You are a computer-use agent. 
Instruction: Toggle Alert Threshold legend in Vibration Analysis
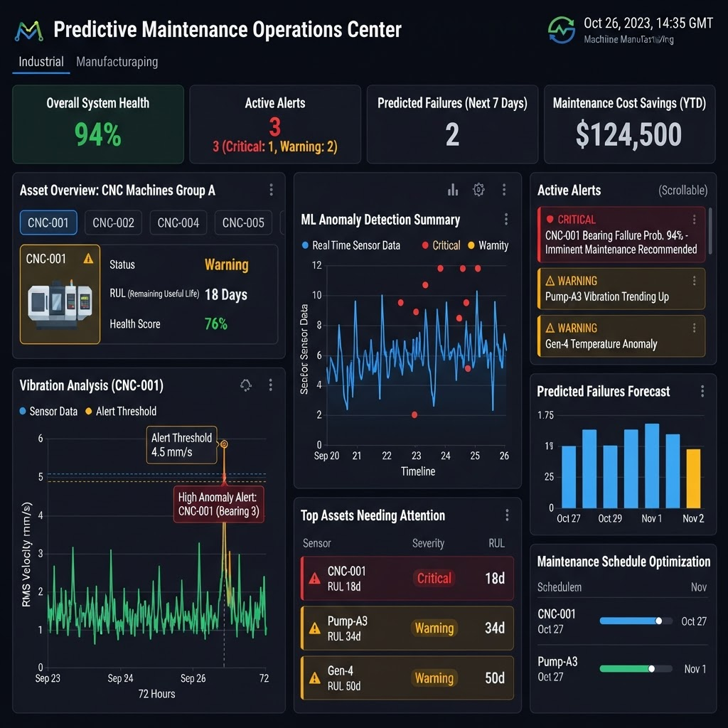coord(121,411)
